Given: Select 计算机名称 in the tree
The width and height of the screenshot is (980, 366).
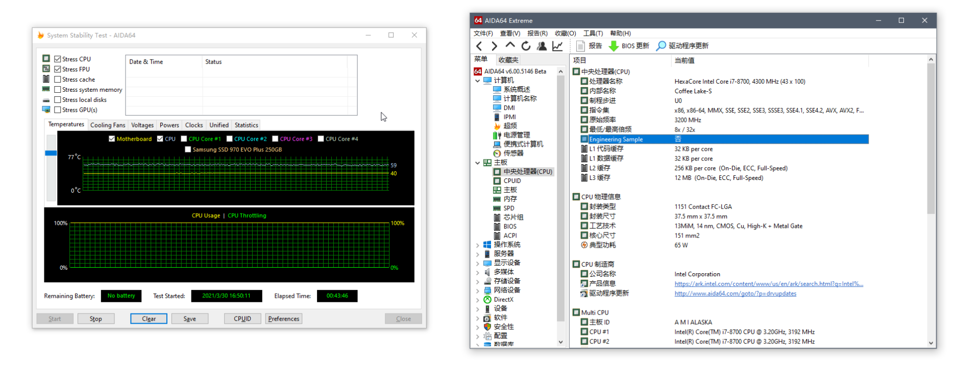Looking at the screenshot, I should tap(514, 98).
